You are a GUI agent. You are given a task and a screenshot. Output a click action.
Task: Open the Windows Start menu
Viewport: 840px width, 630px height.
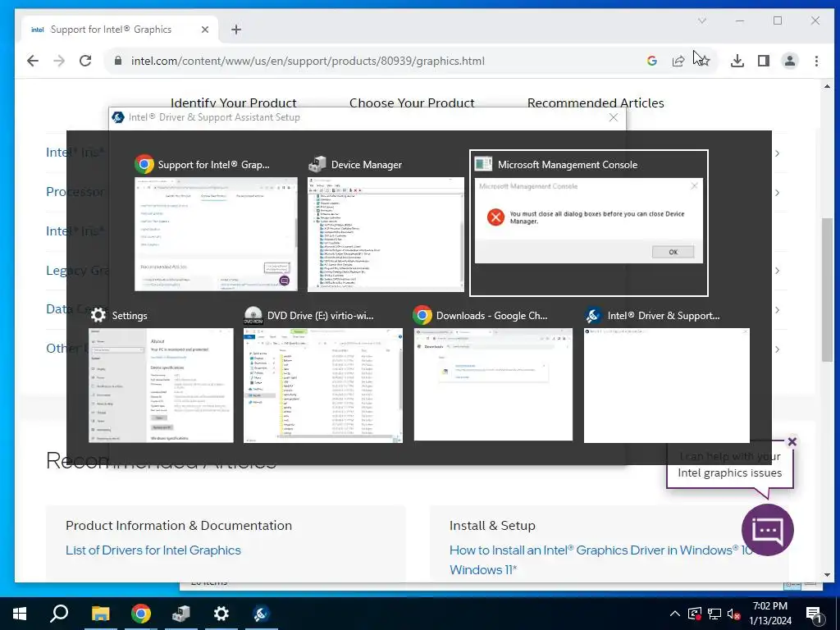[x=20, y=614]
